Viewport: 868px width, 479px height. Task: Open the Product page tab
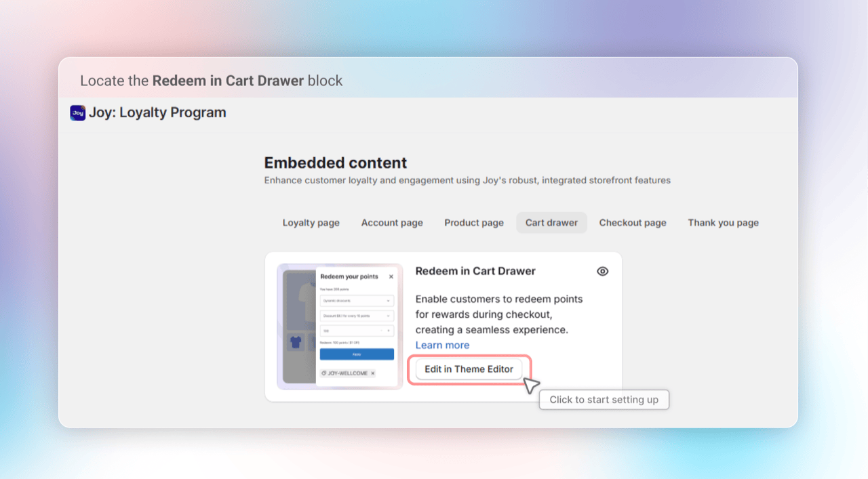click(474, 223)
